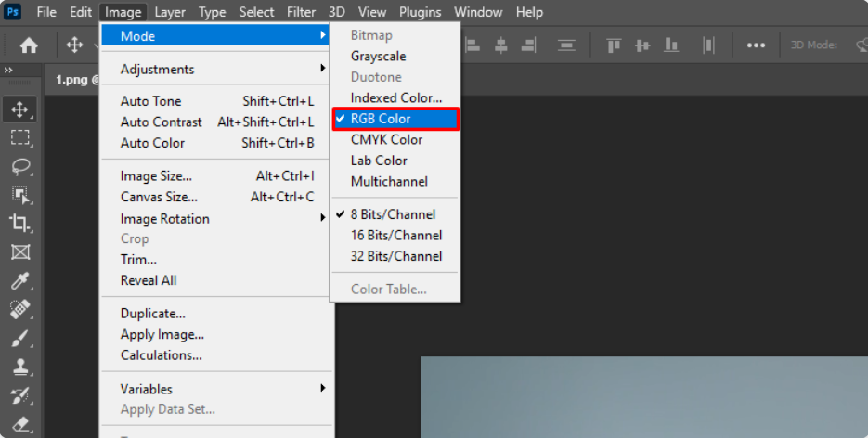868x438 pixels.
Task: Apply Auto Contrast
Action: click(216, 122)
